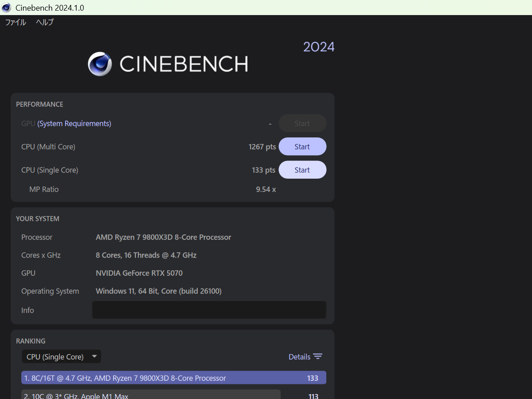
Task: Click the Cinebench icon in title bar
Action: tap(7, 8)
